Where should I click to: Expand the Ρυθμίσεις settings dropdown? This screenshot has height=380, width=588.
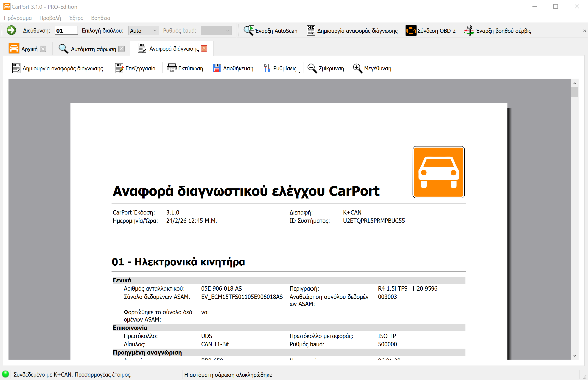[299, 72]
